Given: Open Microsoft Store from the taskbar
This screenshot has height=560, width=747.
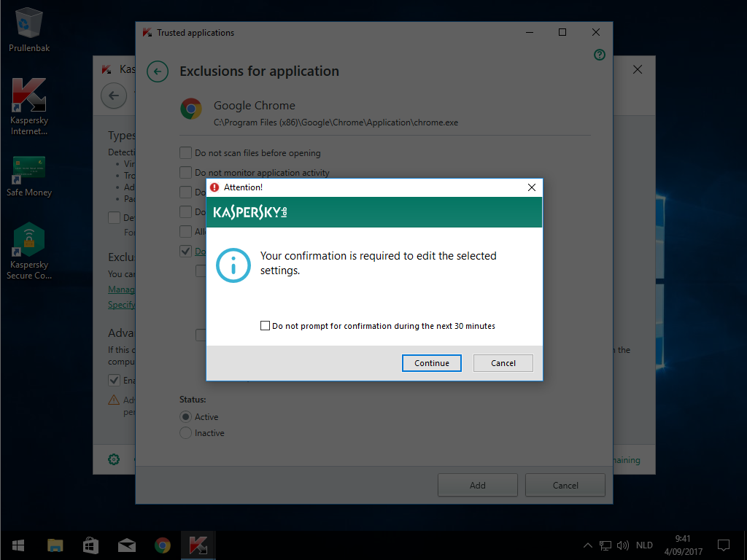Looking at the screenshot, I should [90, 545].
